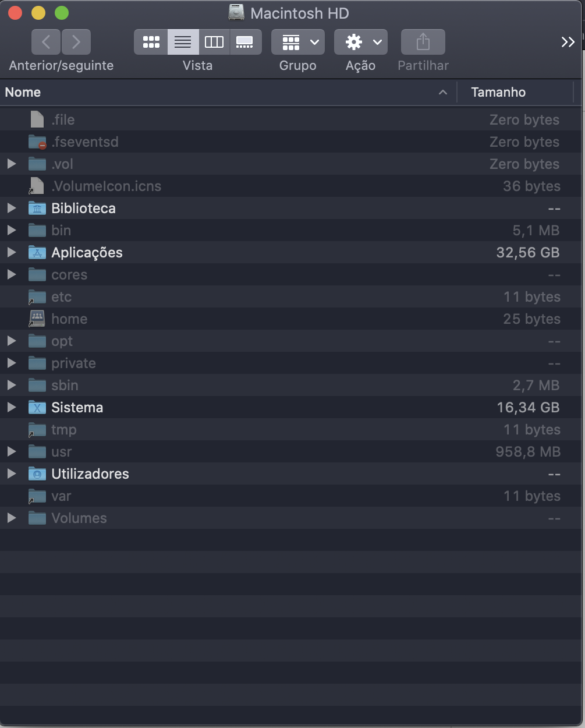Viewport: 585px width, 728px height.
Task: Expand the private folder
Action: click(x=12, y=363)
